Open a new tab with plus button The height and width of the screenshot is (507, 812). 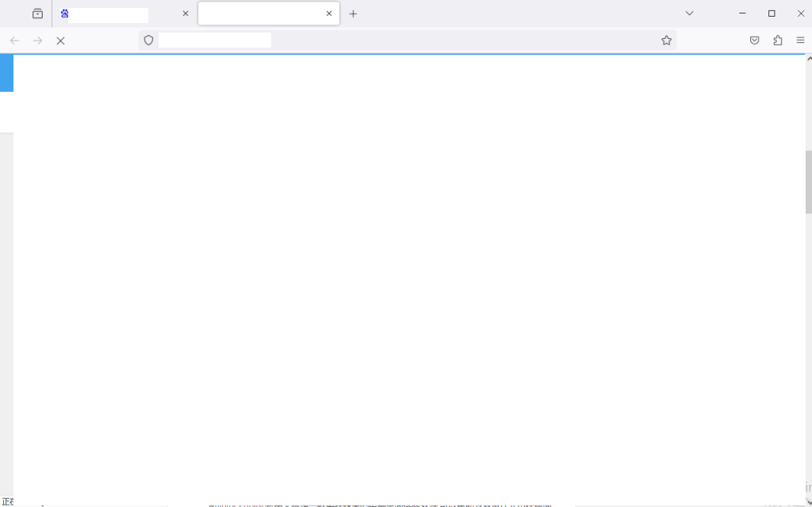pos(353,14)
